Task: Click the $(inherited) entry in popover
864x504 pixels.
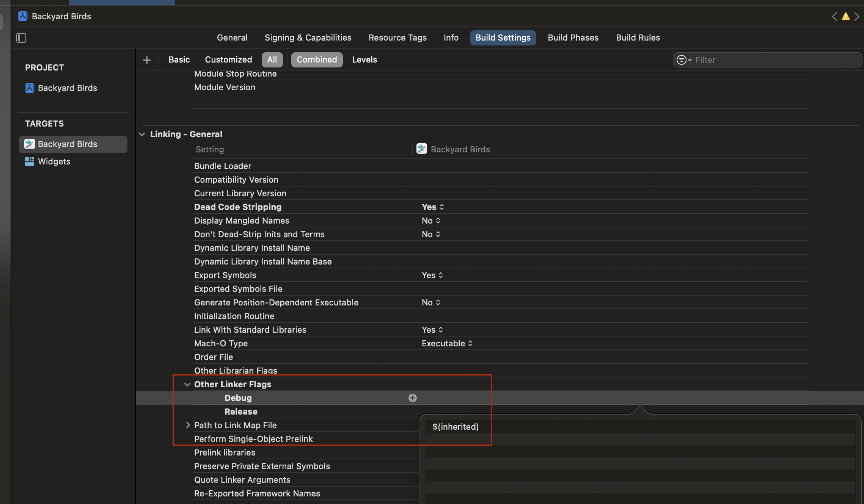Action: coord(456,427)
